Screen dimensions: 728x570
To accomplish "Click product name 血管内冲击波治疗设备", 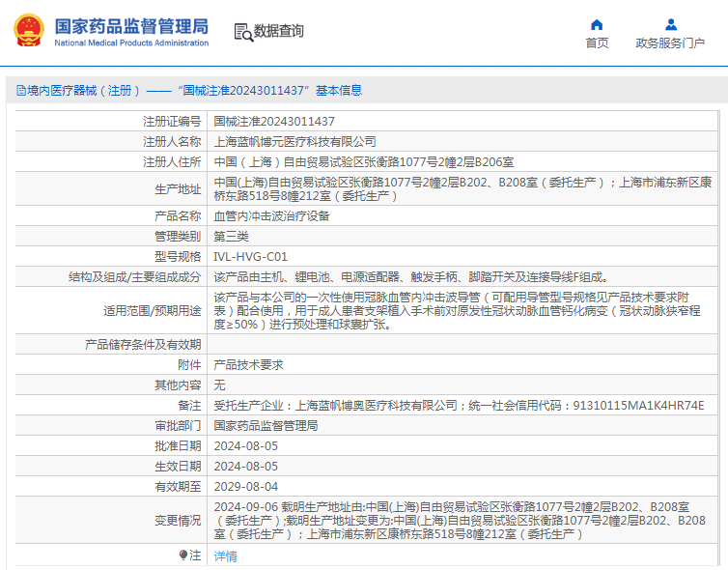I will tap(271, 215).
